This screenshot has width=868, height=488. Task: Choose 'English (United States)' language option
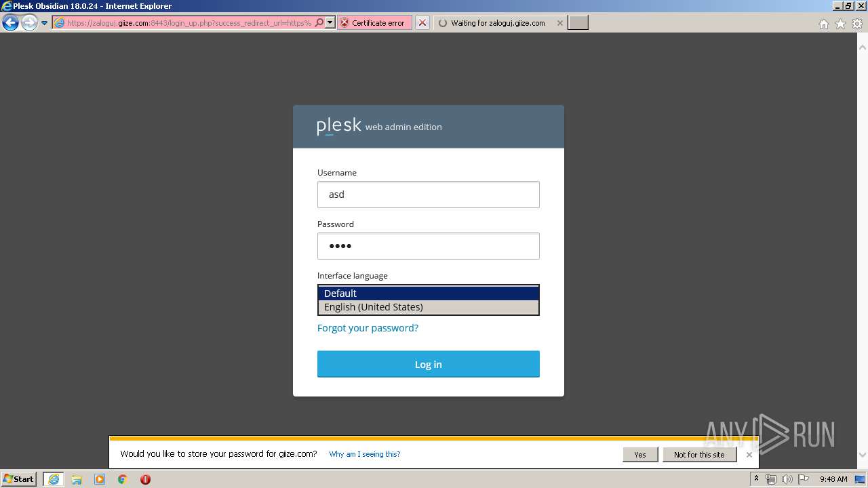429,307
